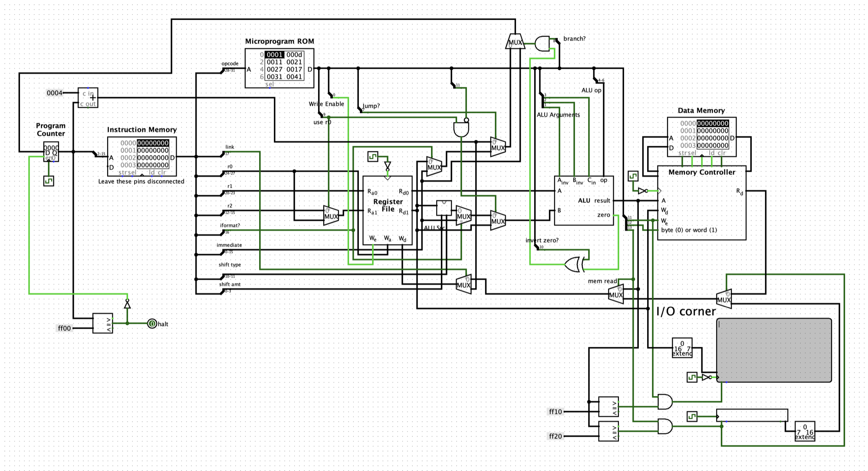Select the ff20 constant
This screenshot has height=471, width=868.
coord(556,436)
